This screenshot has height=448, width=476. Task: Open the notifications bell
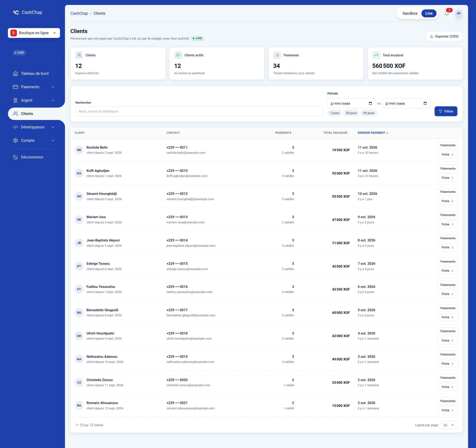tap(447, 13)
